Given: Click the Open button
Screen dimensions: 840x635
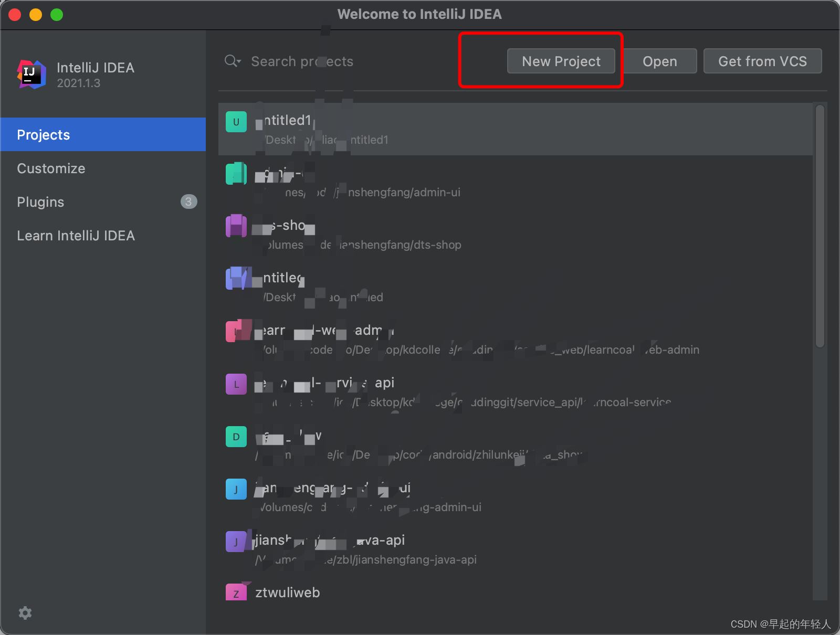Looking at the screenshot, I should click(x=659, y=61).
